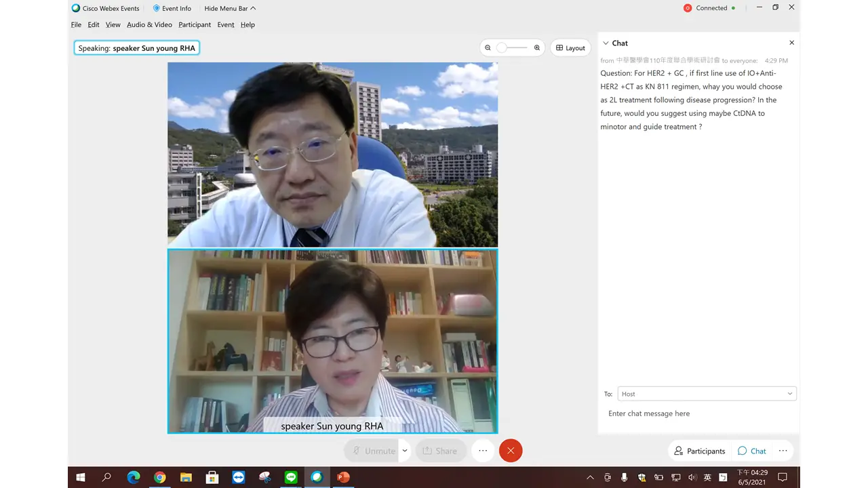This screenshot has width=868, height=488.
Task: Click the red leave event button
Action: pos(511,451)
